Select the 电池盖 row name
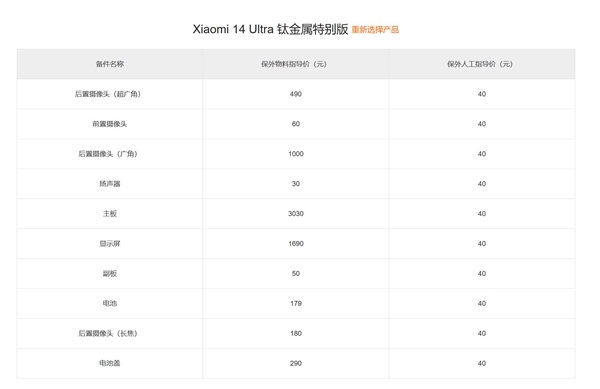 click(x=110, y=363)
